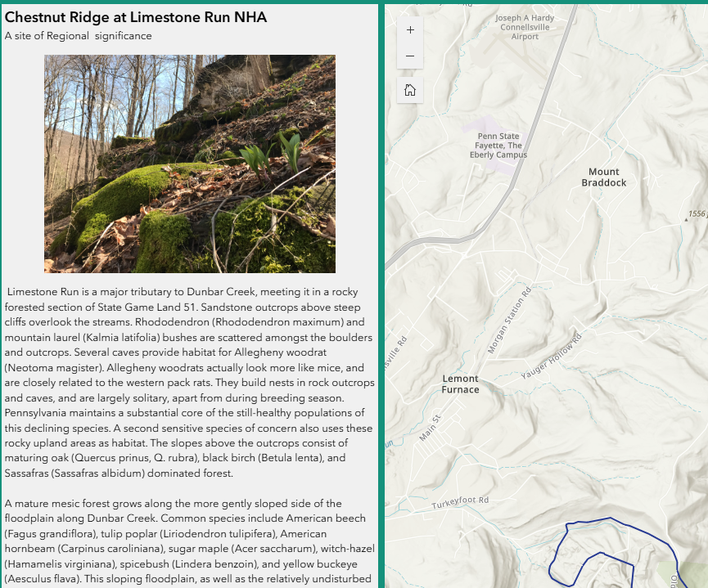Reset map to default home view

(410, 90)
